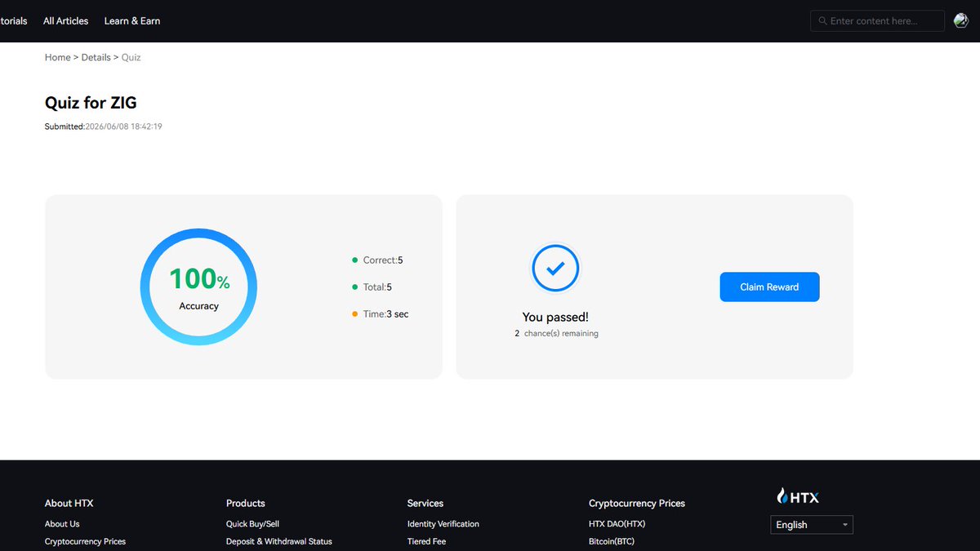The image size is (980, 551).
Task: Click the About HTX footer heading
Action: (x=69, y=503)
